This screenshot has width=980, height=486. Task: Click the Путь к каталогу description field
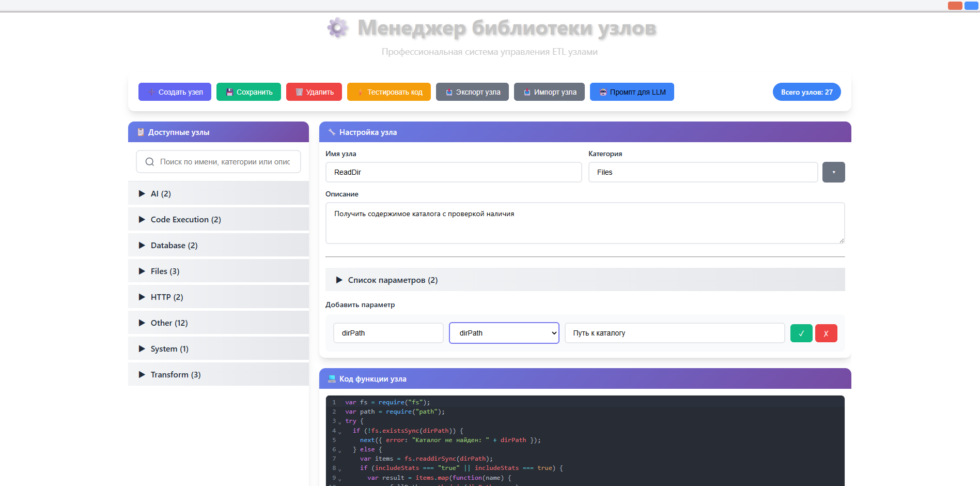675,333
